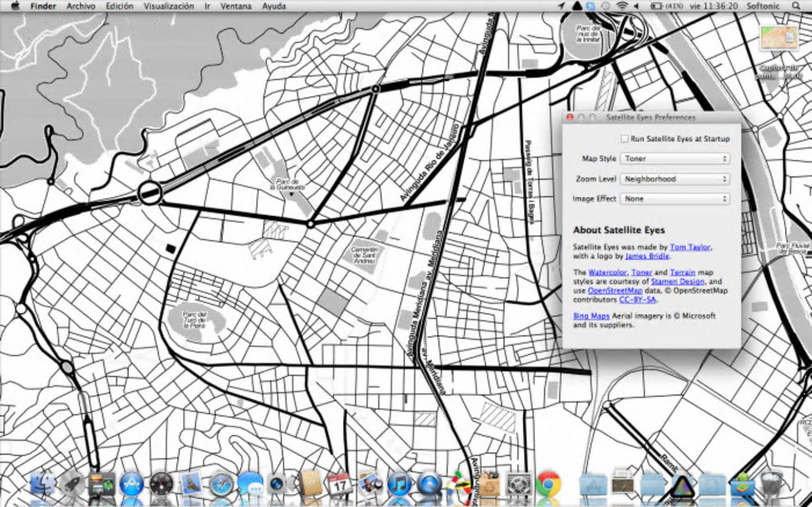The height and width of the screenshot is (507, 812).
Task: Follow the Tom Taylor link
Action: click(689, 248)
